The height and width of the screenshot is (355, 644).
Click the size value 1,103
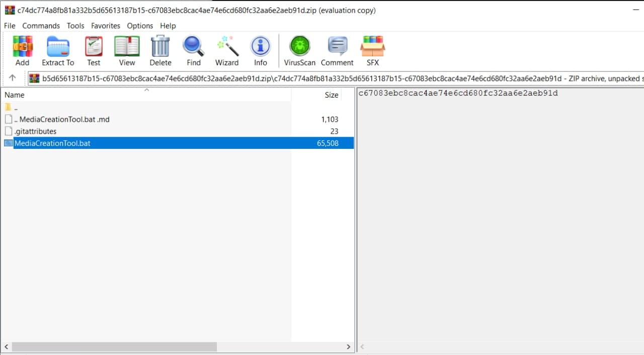click(330, 119)
